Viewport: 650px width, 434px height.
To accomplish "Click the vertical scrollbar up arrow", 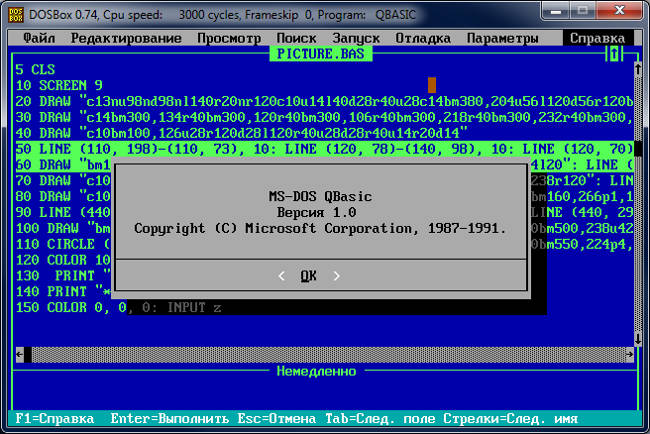I will [x=638, y=69].
